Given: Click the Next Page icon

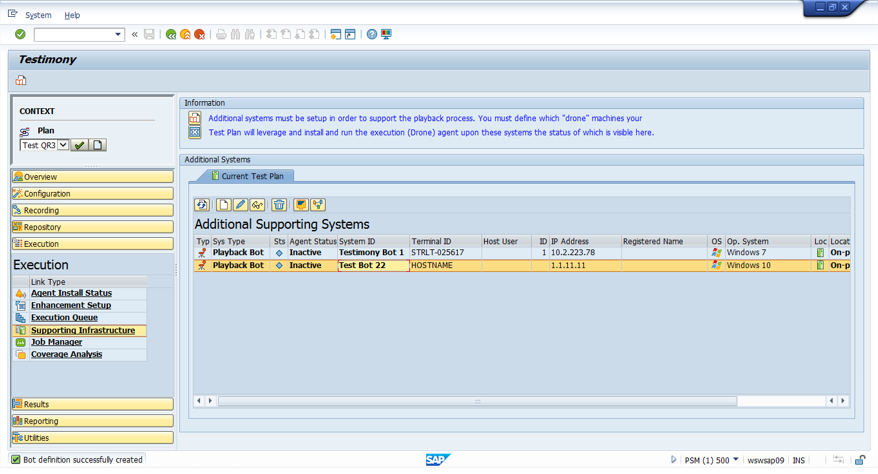Looking at the screenshot, I should click(300, 35).
